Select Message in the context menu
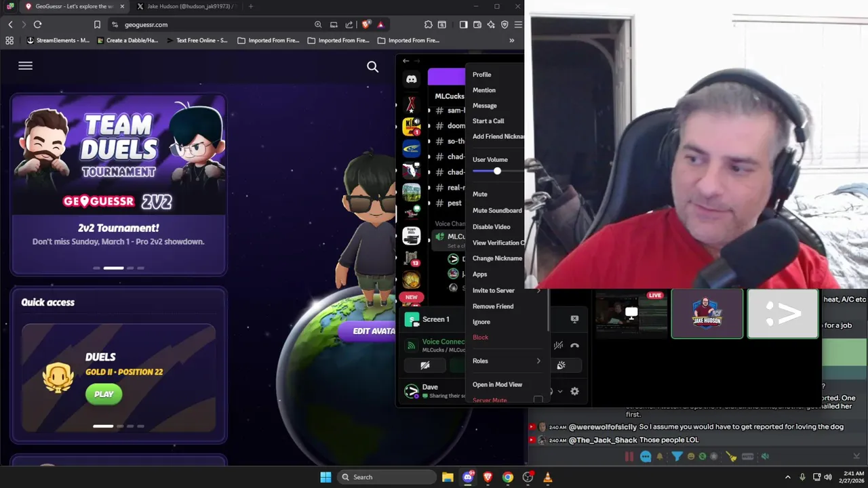 [x=484, y=106]
